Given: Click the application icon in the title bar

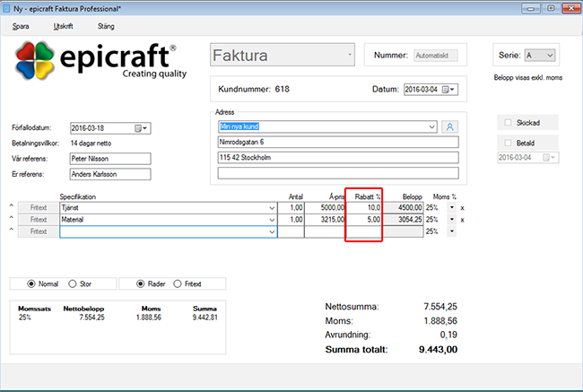Looking at the screenshot, I should (x=6, y=8).
